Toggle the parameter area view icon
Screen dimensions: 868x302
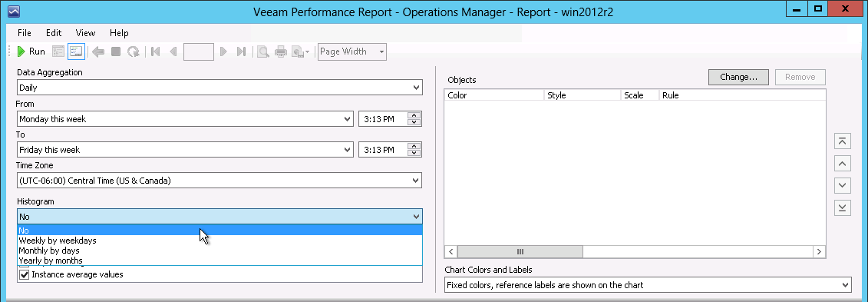pos(76,51)
